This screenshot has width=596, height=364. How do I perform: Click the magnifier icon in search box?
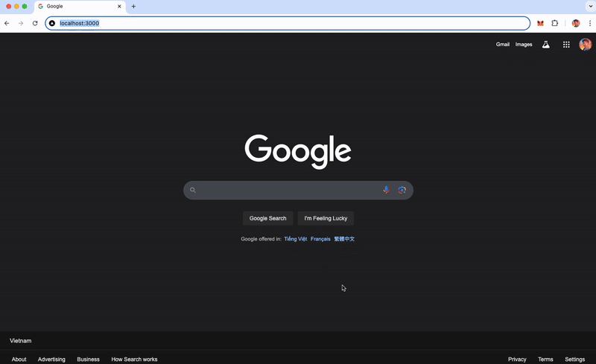tap(193, 190)
